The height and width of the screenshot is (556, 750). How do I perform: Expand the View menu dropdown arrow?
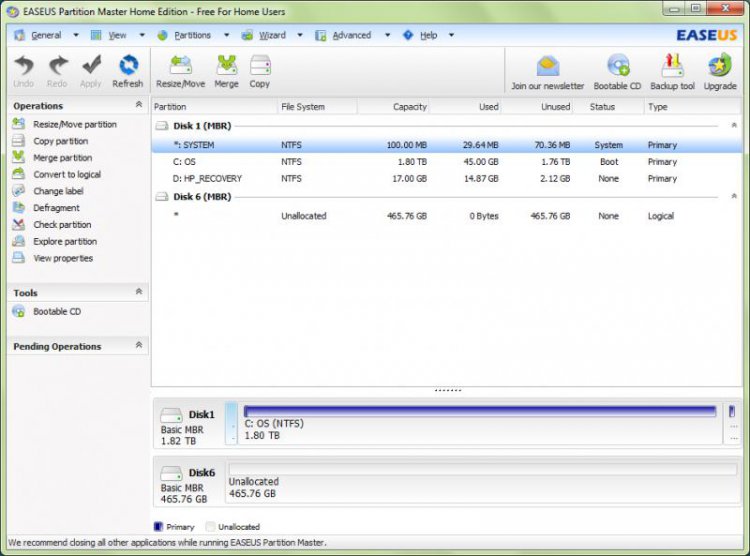click(x=142, y=35)
